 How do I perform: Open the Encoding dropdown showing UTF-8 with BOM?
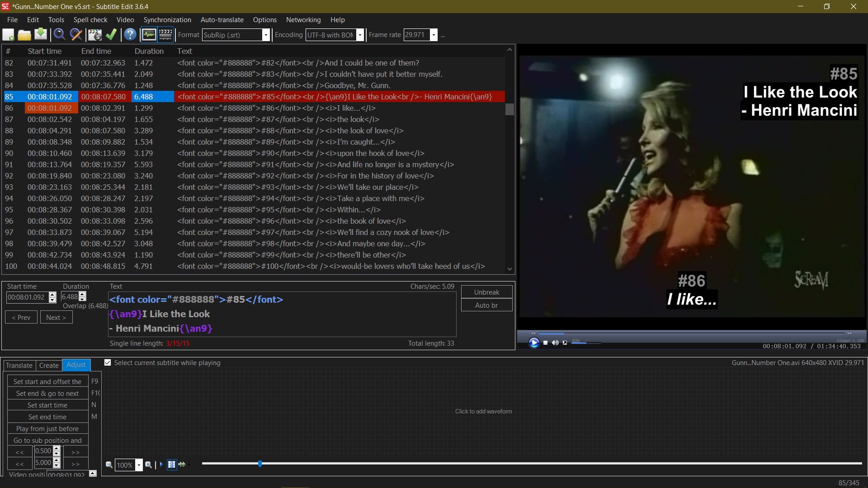tap(359, 35)
